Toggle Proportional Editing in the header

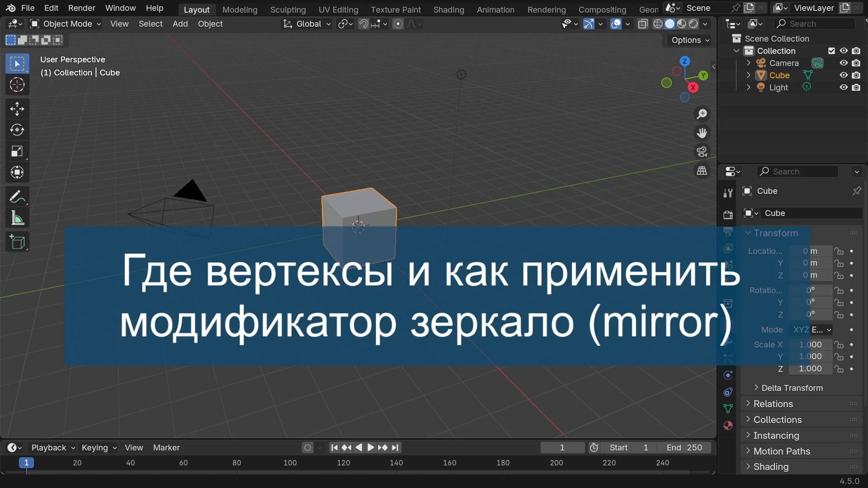[397, 24]
